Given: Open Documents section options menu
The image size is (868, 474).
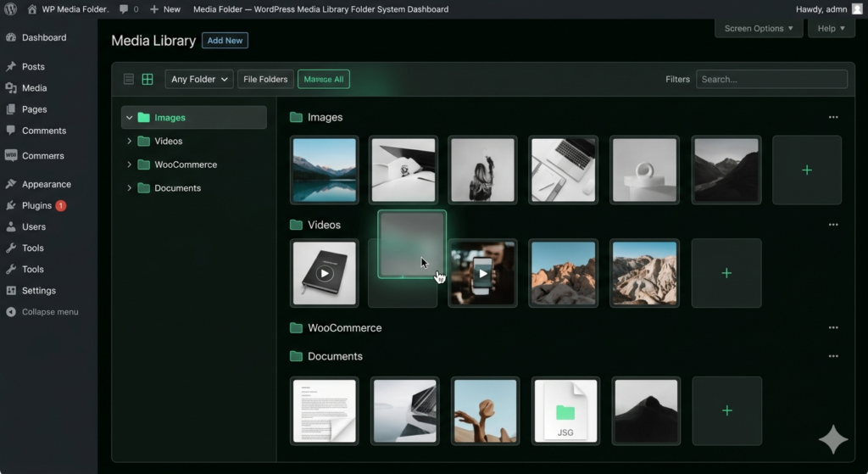Looking at the screenshot, I should click(833, 356).
